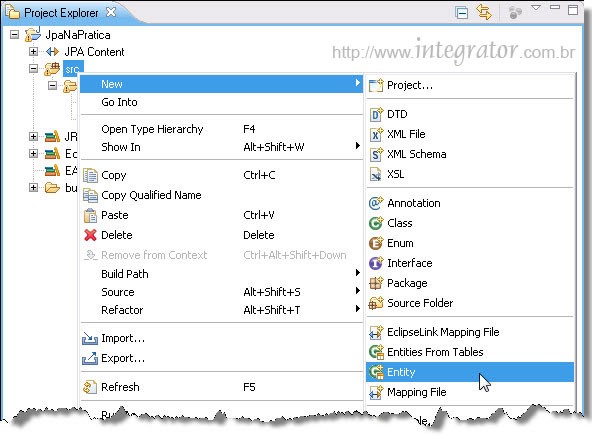The height and width of the screenshot is (436, 592).
Task: Click the DTD file icon
Action: point(376,114)
